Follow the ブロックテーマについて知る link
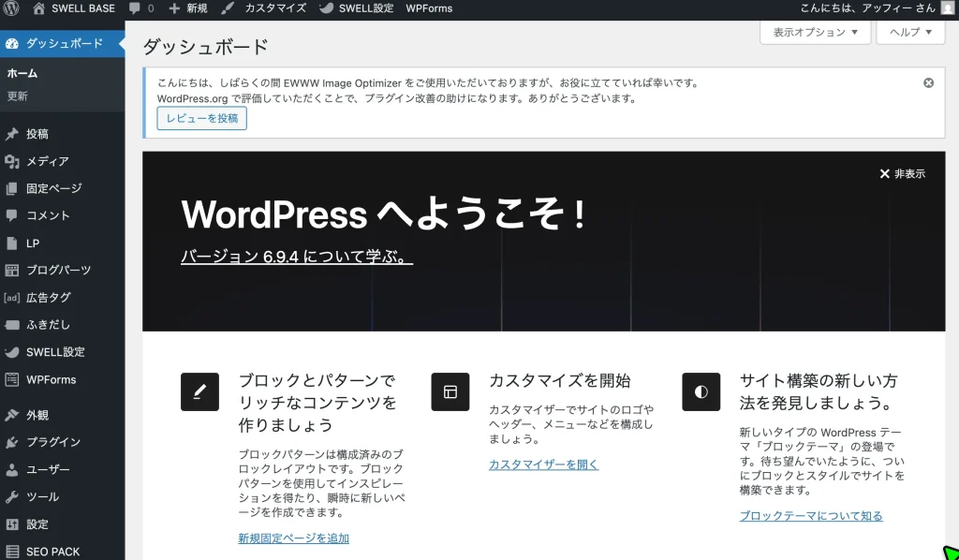Image resolution: width=959 pixels, height=560 pixels. coord(809,515)
